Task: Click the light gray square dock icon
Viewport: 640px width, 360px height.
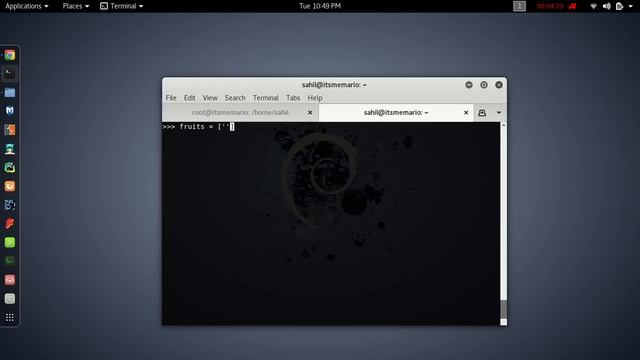Action: point(10,298)
